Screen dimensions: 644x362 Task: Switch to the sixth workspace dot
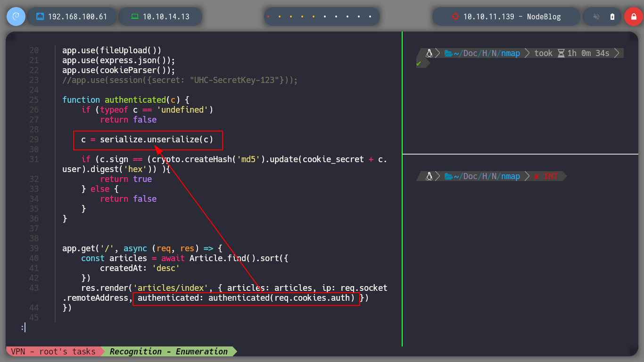[x=325, y=16]
